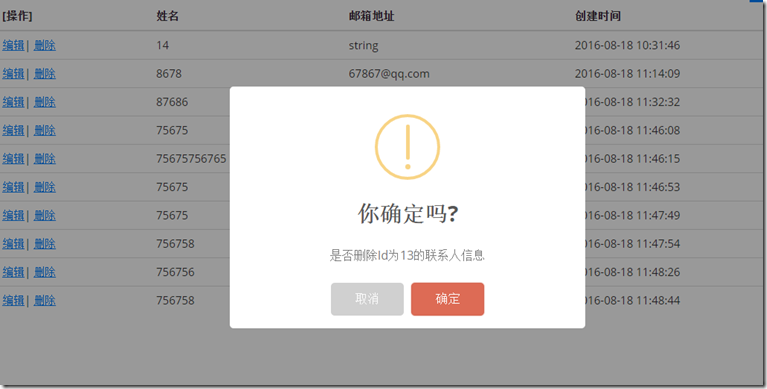The image size is (767, 389).
Task: Click 编辑 in row created at 11:47:49
Action: pos(13,216)
